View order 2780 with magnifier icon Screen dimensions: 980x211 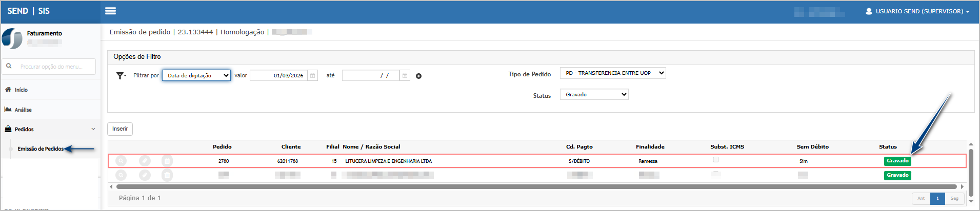click(121, 161)
